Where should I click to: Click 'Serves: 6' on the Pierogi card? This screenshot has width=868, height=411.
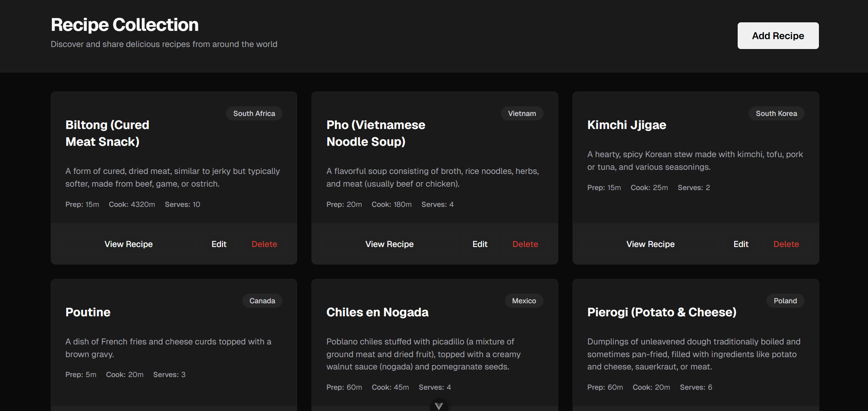pos(696,387)
